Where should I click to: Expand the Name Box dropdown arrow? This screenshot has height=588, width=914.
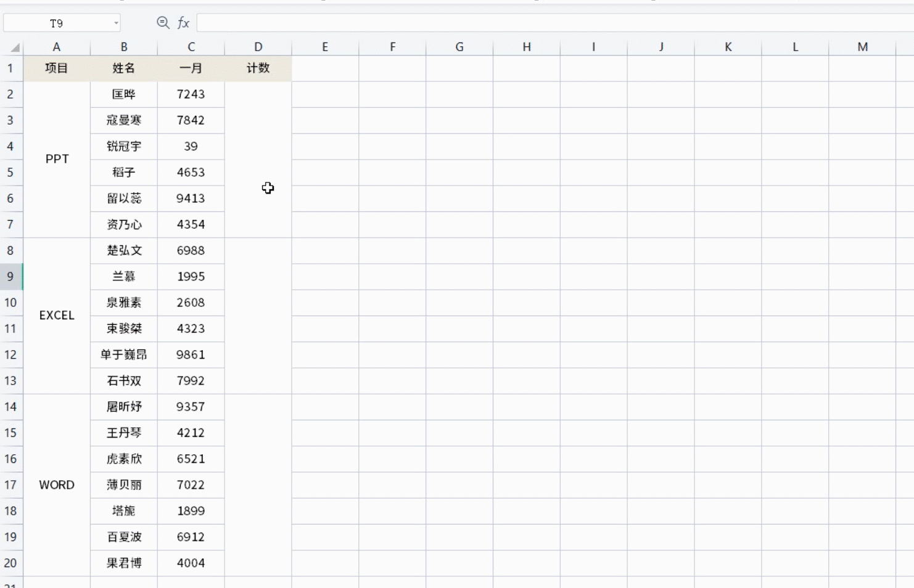pos(116,23)
